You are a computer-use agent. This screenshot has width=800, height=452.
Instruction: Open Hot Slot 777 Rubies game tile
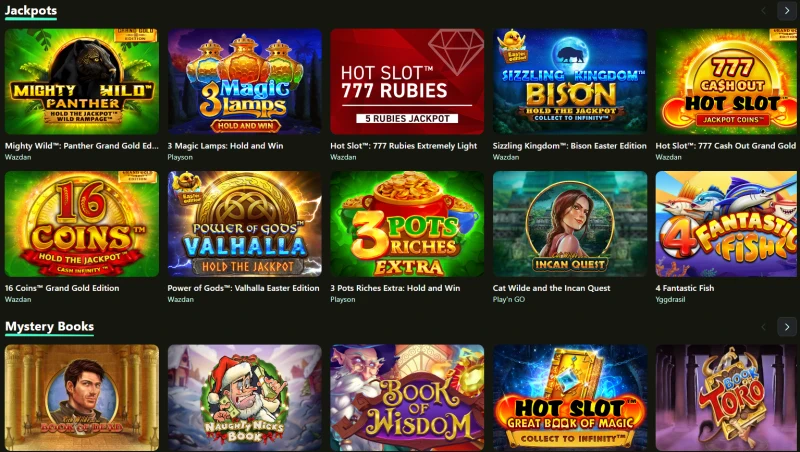coord(407,81)
